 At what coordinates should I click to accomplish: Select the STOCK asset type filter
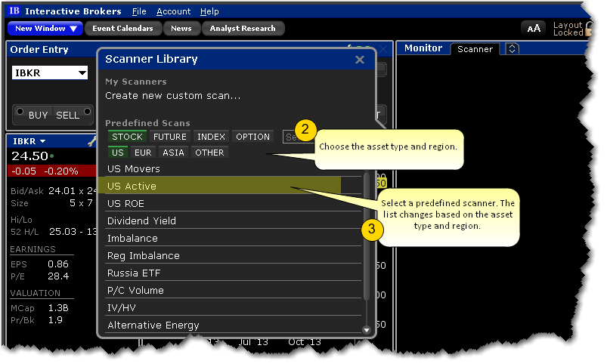click(x=127, y=137)
